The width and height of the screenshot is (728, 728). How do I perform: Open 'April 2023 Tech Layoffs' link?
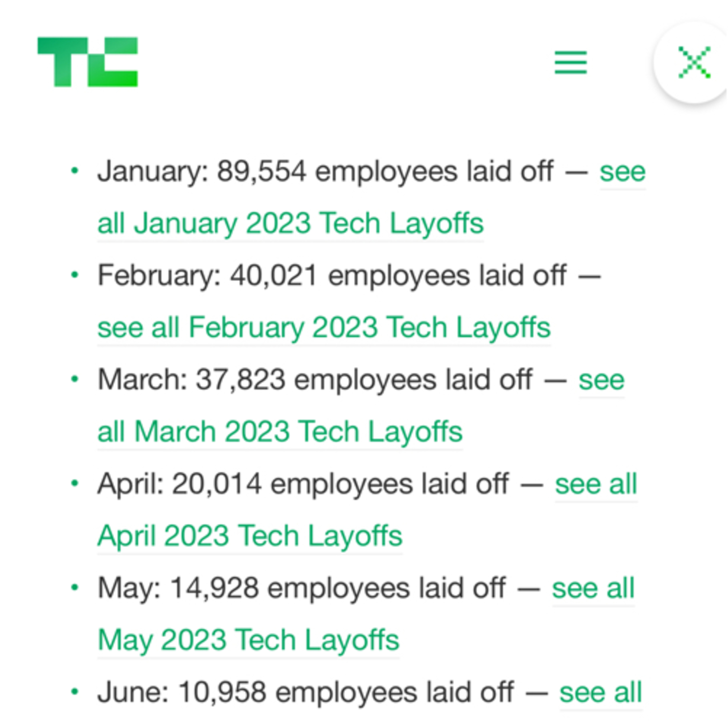click(x=250, y=536)
